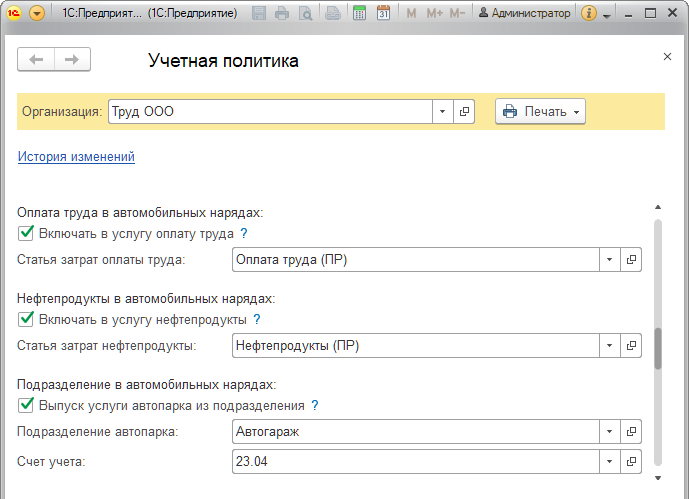
Task: Open the Печать button menu
Action: (x=540, y=112)
